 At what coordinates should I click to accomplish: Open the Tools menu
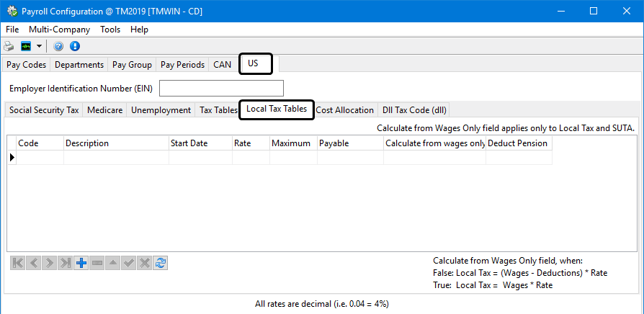click(110, 30)
